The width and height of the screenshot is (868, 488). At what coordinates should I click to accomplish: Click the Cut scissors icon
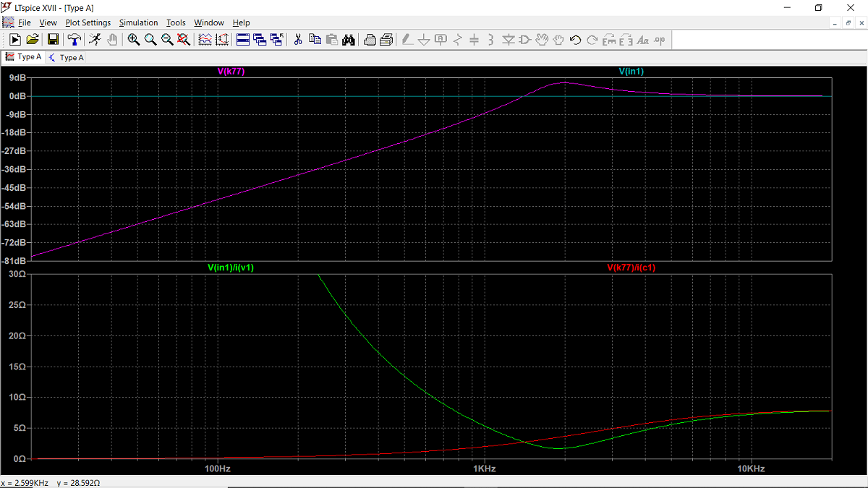pyautogui.click(x=297, y=40)
